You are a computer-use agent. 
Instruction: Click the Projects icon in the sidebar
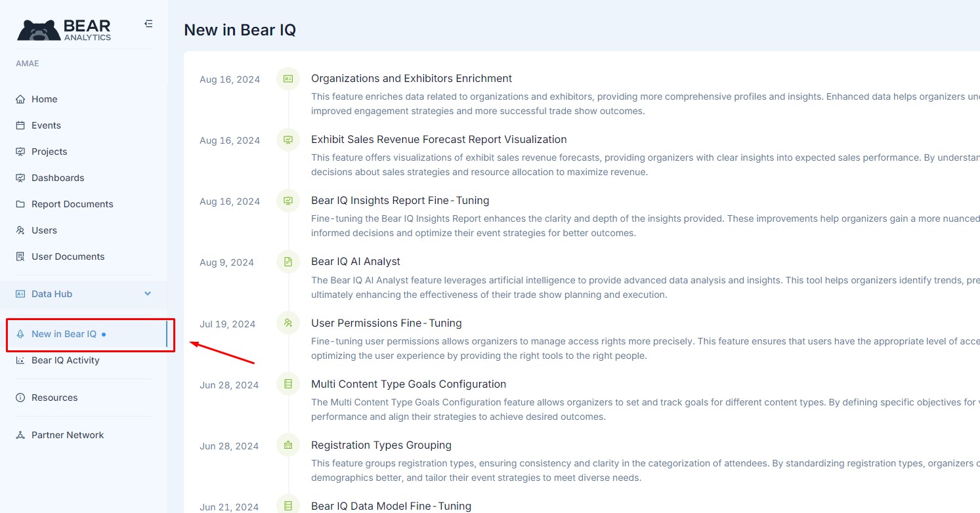20,152
